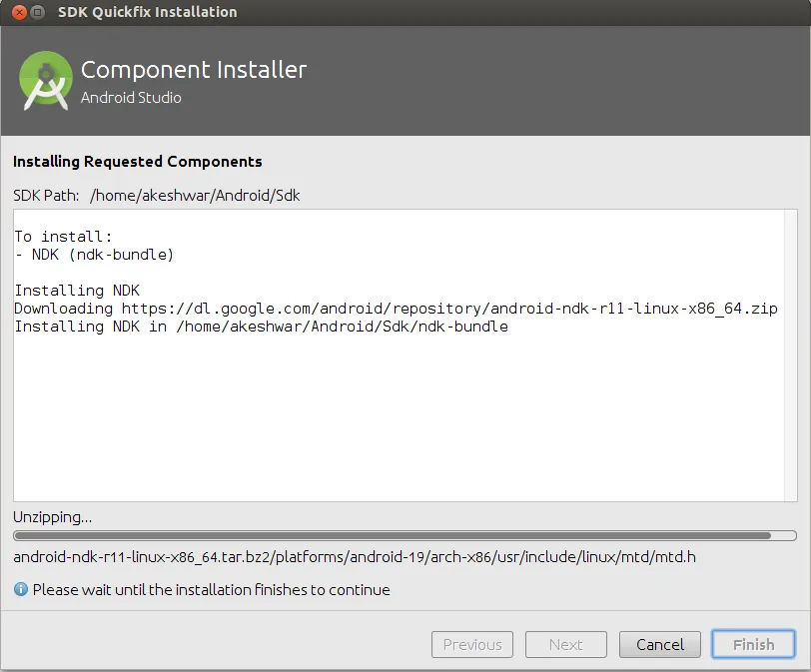Click the 'NDK (ndk-bundle)' log entry
The image size is (811, 672).
tap(94, 255)
